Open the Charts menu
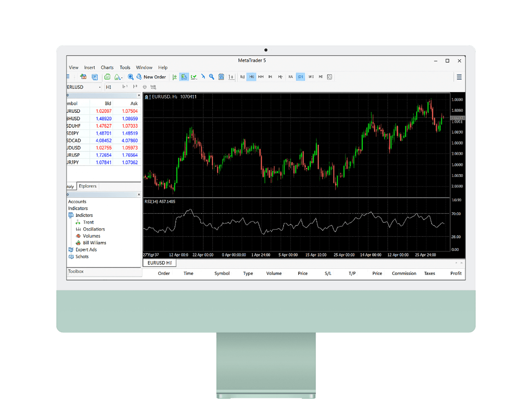The height and width of the screenshot is (399, 532). [x=107, y=68]
